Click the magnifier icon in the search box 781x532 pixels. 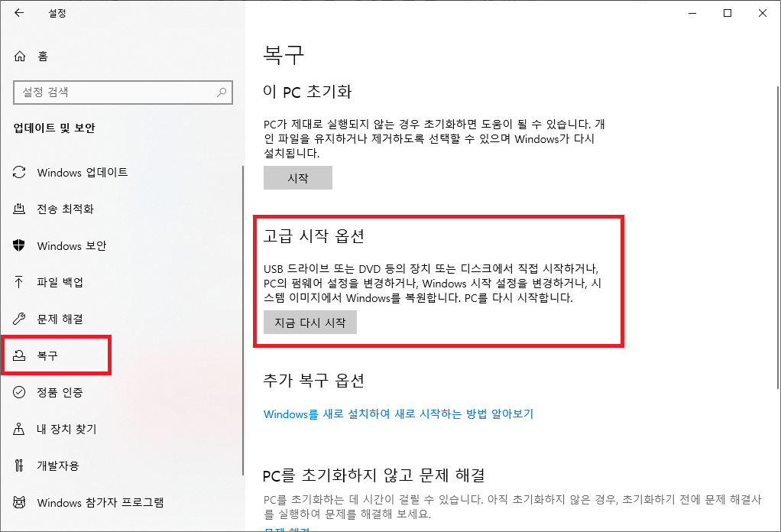(x=222, y=92)
